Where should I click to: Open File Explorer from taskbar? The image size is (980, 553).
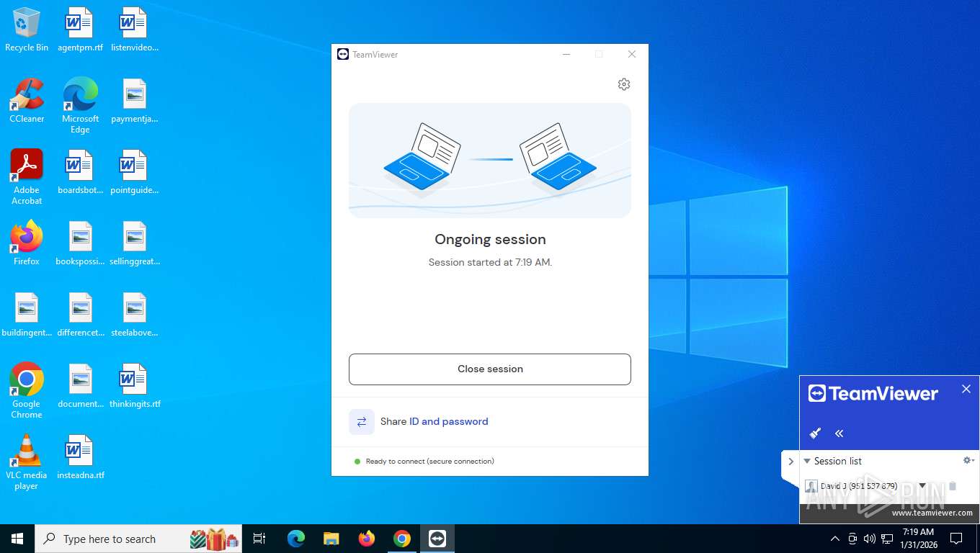(x=331, y=539)
